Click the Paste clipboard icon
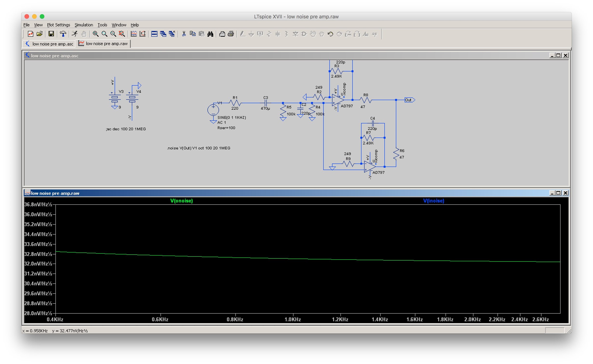Viewport: 593px width, 364px height. [202, 34]
